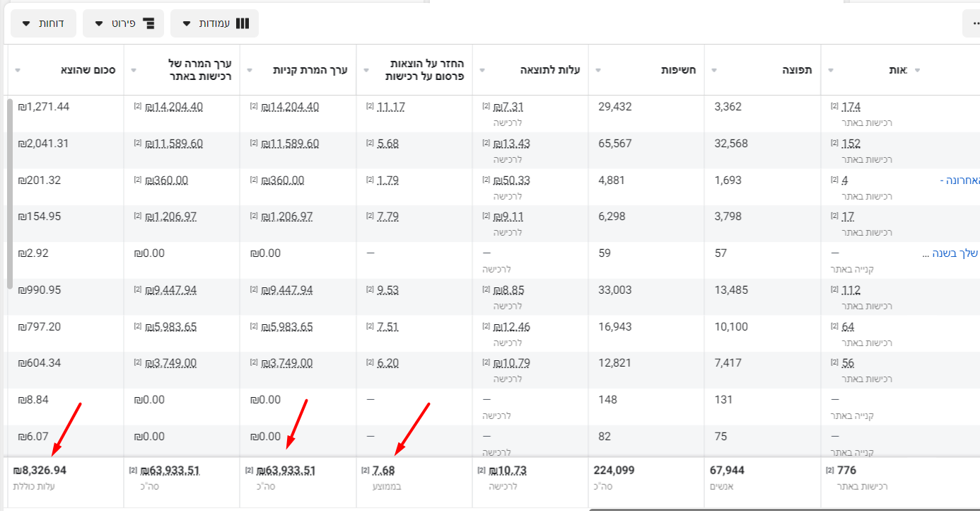
Task: Open campaign link starting שלך בשנה
Action: [952, 253]
